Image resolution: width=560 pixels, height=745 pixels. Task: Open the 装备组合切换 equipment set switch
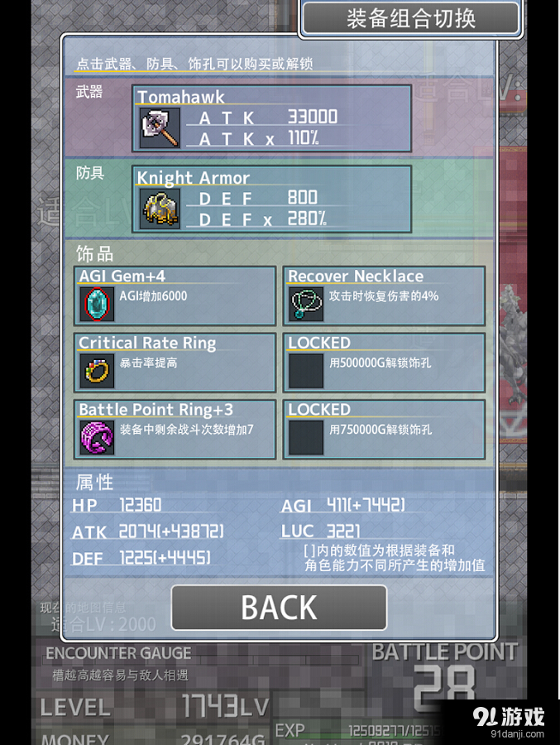click(x=411, y=18)
